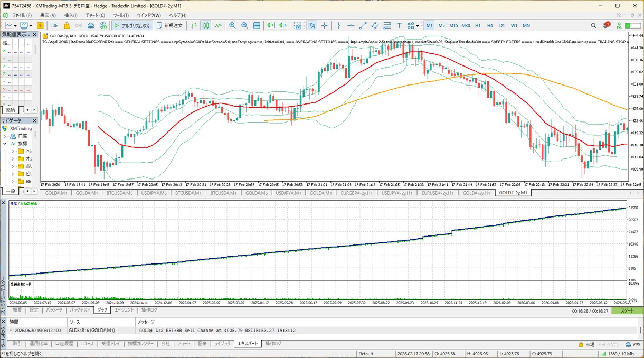Click the 新規注文 new order button

click(170, 25)
